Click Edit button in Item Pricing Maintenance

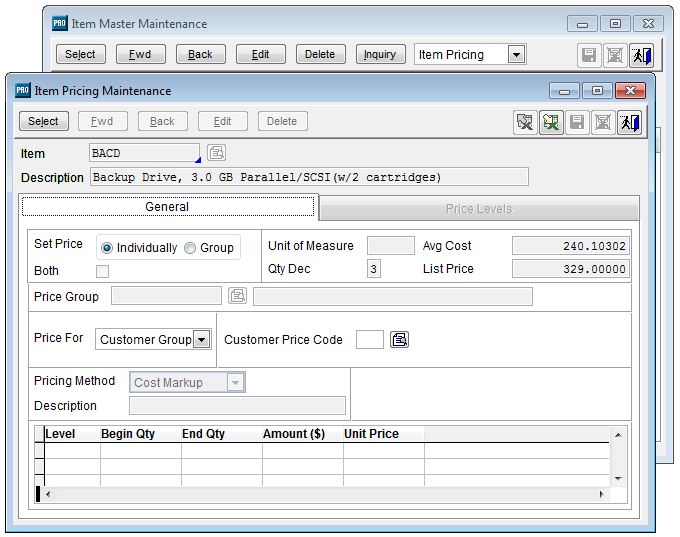222,121
